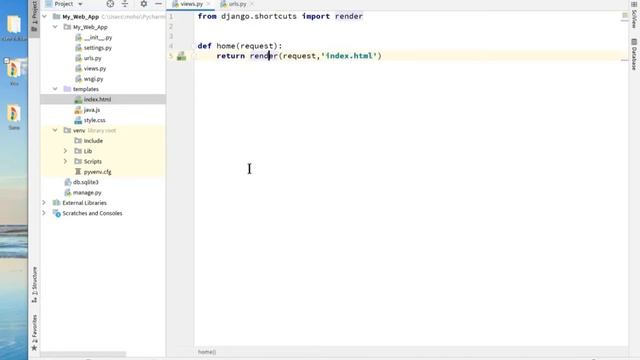Screen dimensions: 640x360
Task: Select __init__.py in the project tree
Action: (93, 38)
